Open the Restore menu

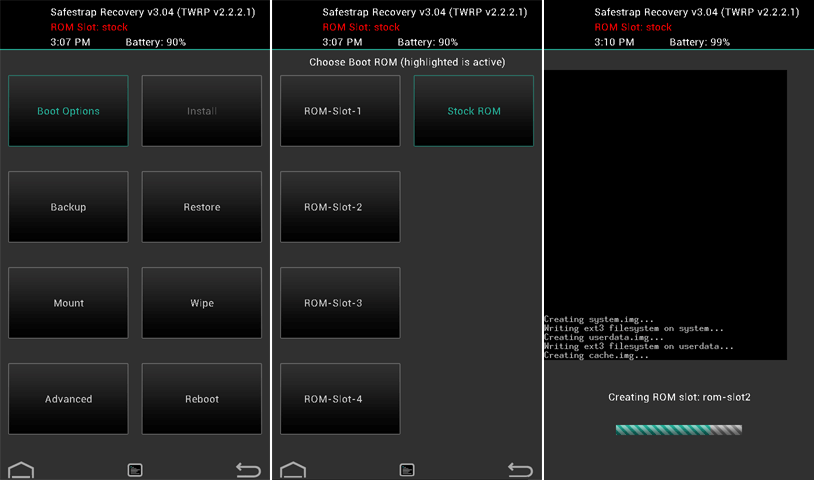click(x=202, y=207)
